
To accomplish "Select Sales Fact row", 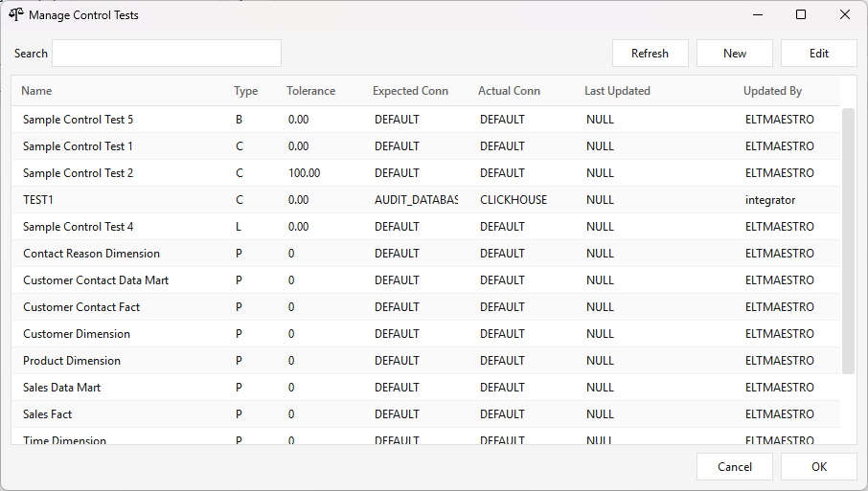I will tap(425, 414).
